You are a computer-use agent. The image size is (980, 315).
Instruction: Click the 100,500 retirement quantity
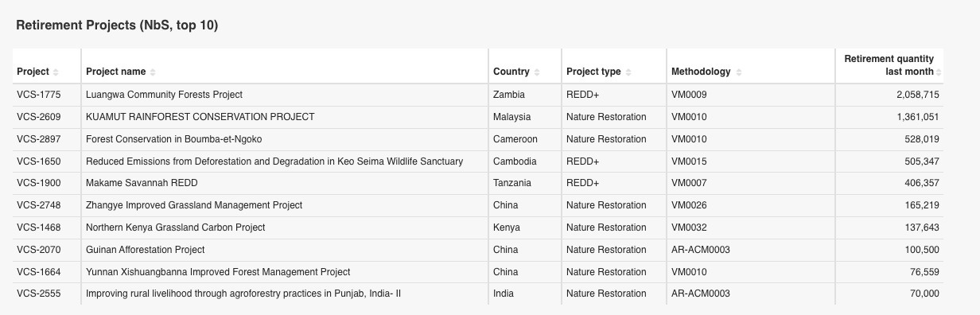[x=923, y=250]
